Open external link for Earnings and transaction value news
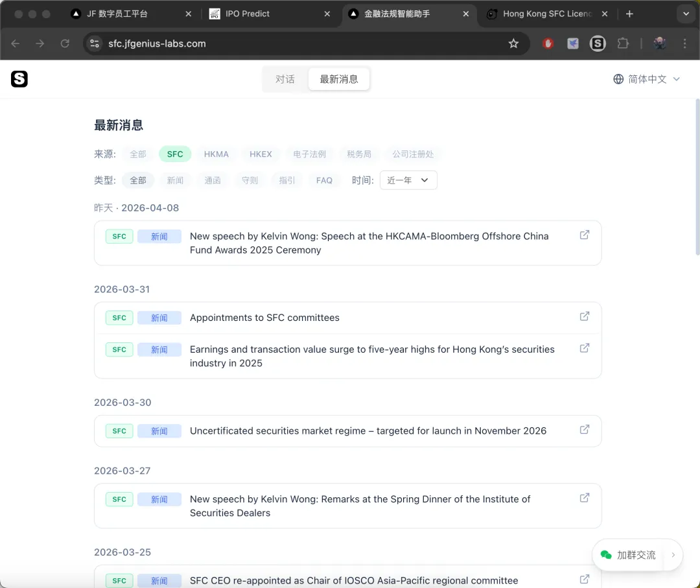This screenshot has width=700, height=588. coord(585,347)
